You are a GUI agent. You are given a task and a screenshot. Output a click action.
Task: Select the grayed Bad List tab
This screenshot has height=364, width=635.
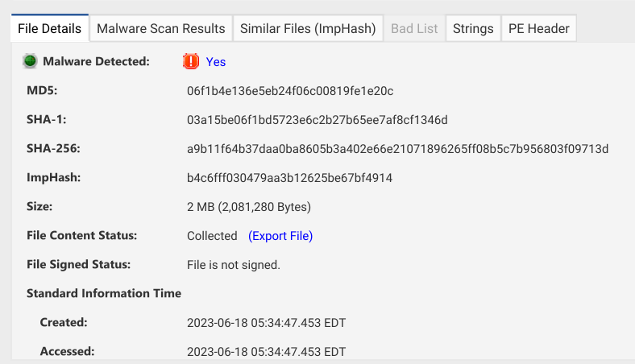[x=414, y=28]
